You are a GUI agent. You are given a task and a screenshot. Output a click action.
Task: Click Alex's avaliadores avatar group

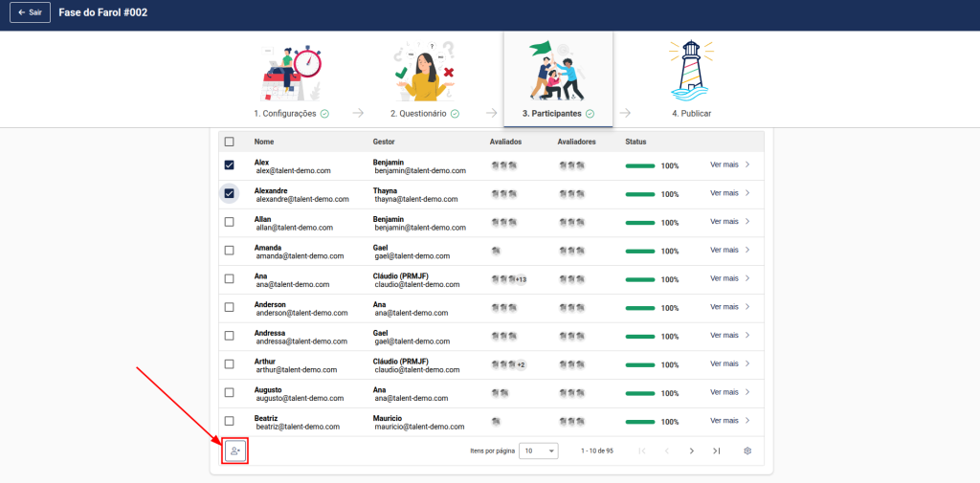point(571,165)
